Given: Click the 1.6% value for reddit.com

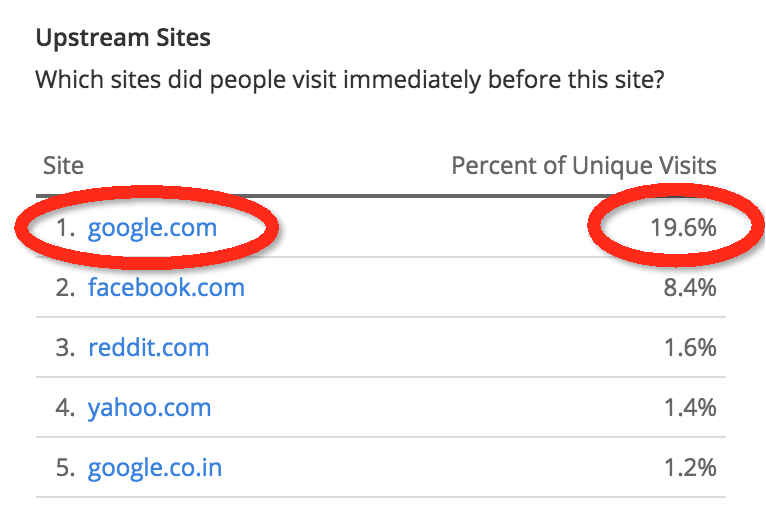Looking at the screenshot, I should point(688,348).
